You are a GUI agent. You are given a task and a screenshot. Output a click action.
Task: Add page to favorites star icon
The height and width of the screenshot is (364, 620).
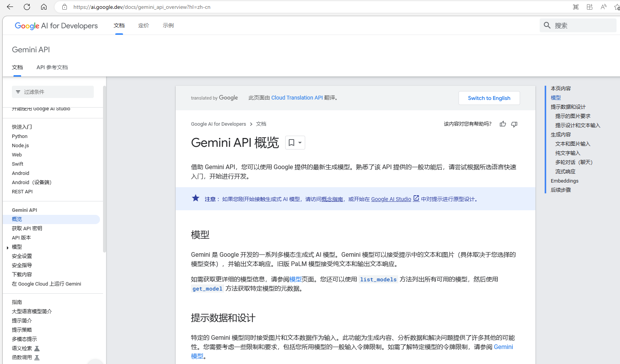pyautogui.click(x=617, y=7)
